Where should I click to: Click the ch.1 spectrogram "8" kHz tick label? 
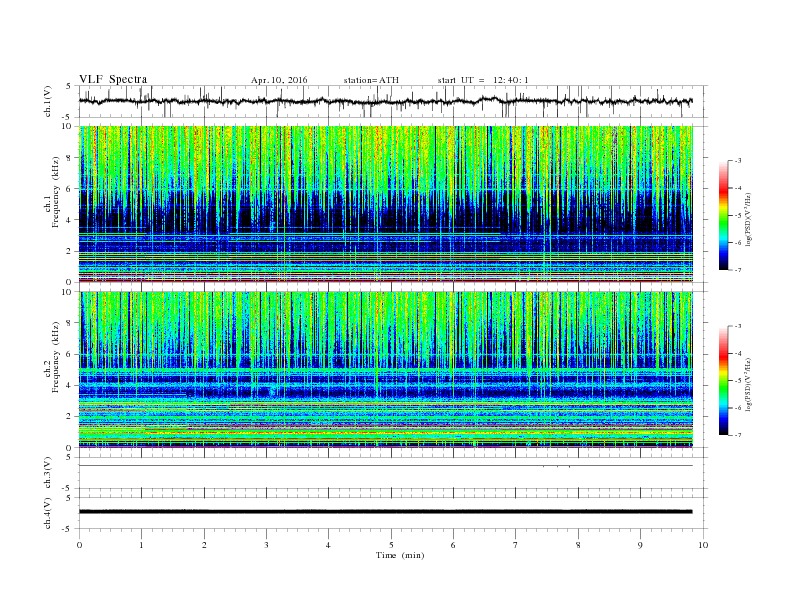(x=69, y=158)
